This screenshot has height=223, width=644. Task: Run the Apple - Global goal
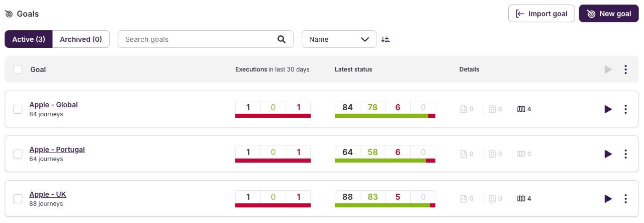click(x=608, y=109)
